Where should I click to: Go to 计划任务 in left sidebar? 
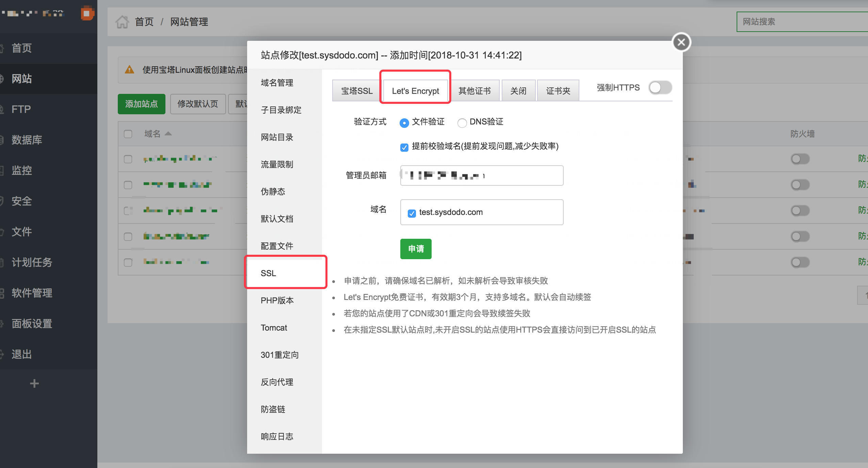pos(49,262)
